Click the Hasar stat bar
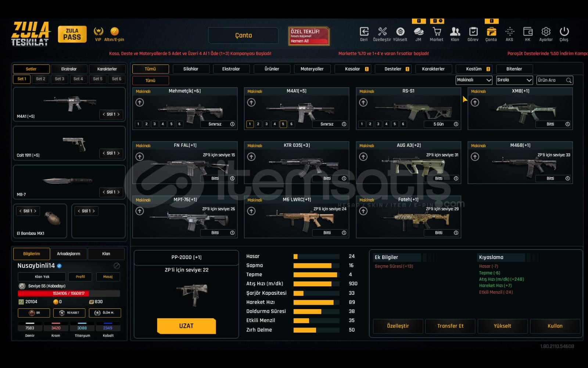This screenshot has width=588, height=368. (316, 256)
